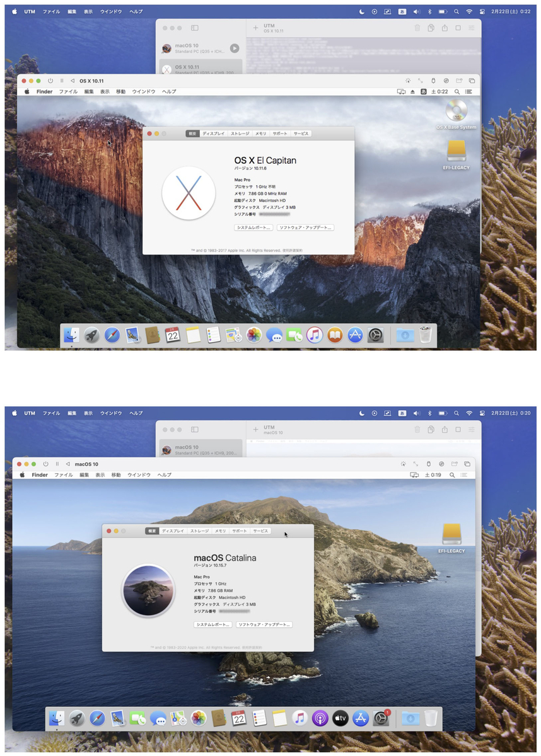Open Calendar in the El Capitan dock
Image resolution: width=541 pixels, height=756 pixels.
tap(173, 335)
